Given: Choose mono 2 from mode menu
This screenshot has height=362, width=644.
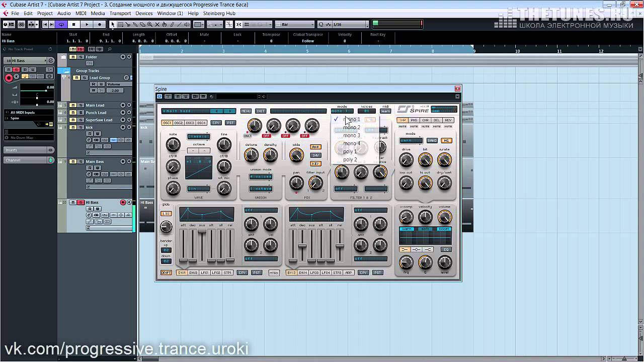Looking at the screenshot, I should [352, 128].
